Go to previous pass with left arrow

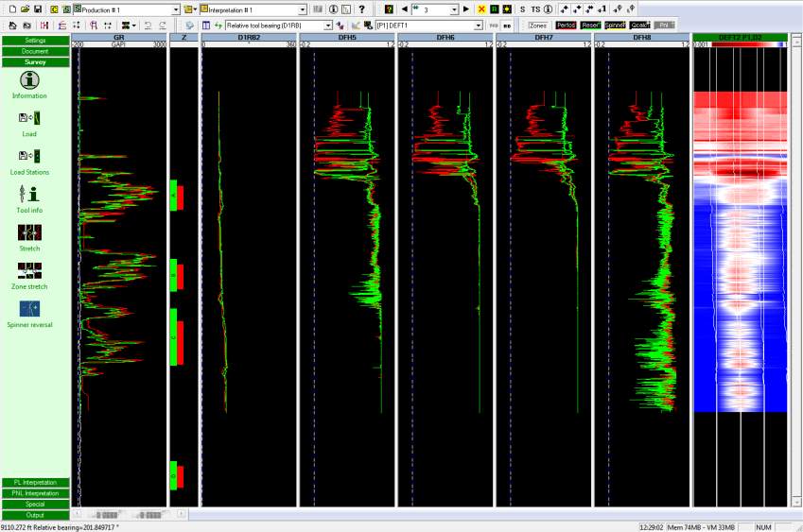point(405,9)
